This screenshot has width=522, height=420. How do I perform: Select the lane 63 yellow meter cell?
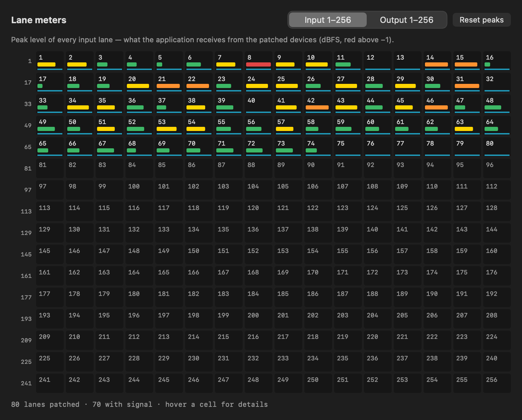pos(467,126)
